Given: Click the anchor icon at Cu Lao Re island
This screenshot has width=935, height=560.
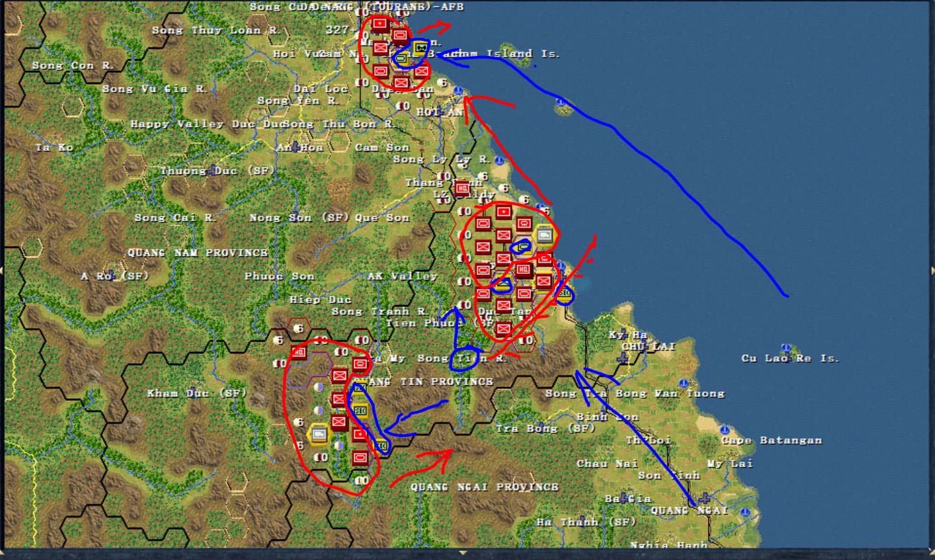Looking at the screenshot, I should pos(786,349).
